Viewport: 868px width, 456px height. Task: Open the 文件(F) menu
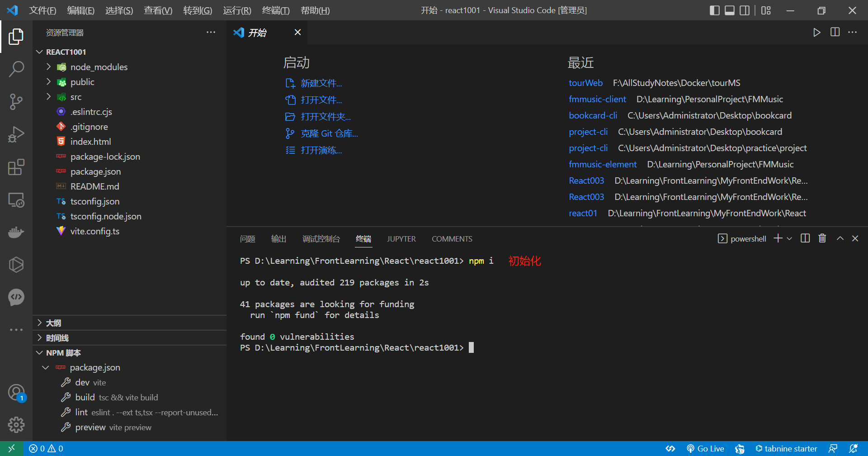pyautogui.click(x=42, y=10)
